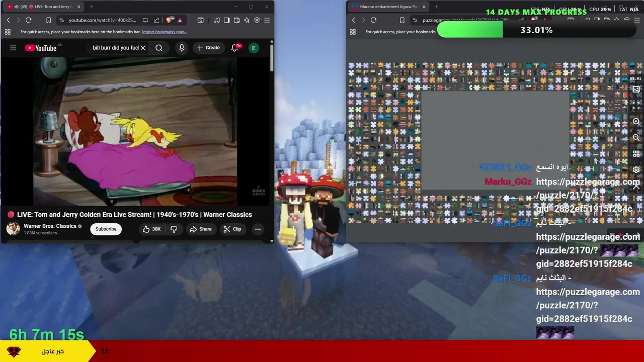Bookmark the puzzlegarage page
This screenshot has width=644, height=362.
(x=401, y=20)
